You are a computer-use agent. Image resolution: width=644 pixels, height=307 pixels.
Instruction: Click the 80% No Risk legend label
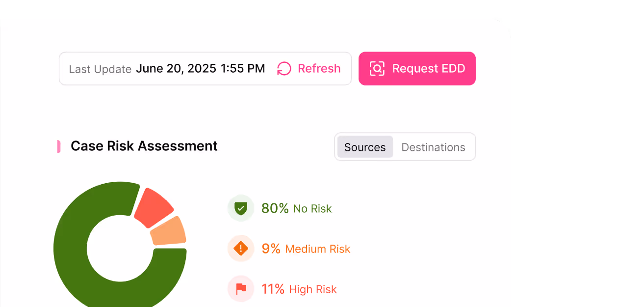pos(296,208)
